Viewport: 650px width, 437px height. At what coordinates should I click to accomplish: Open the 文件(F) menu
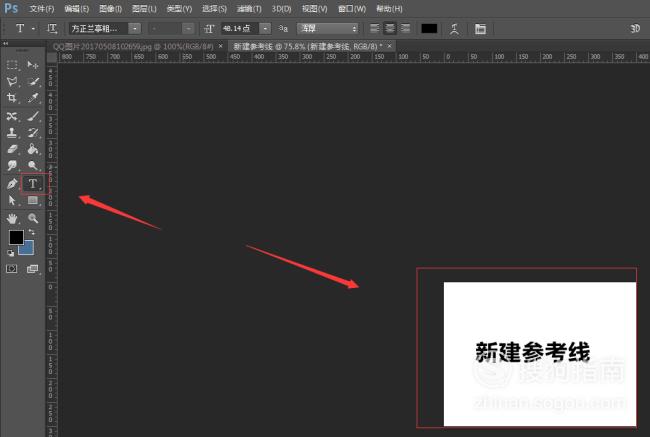point(41,9)
